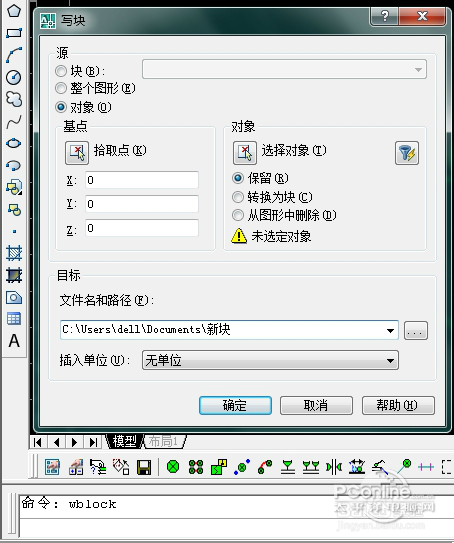Click the Z base point field
The image size is (454, 543).
coord(142,228)
